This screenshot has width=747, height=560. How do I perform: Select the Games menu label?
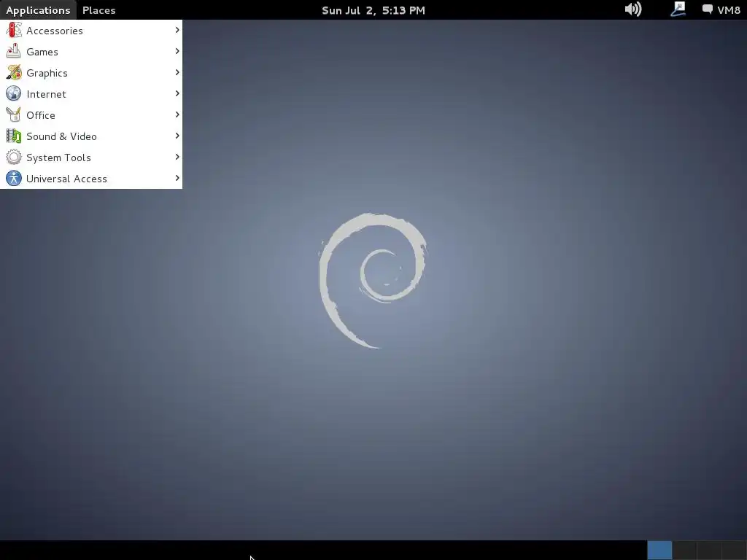(x=42, y=52)
